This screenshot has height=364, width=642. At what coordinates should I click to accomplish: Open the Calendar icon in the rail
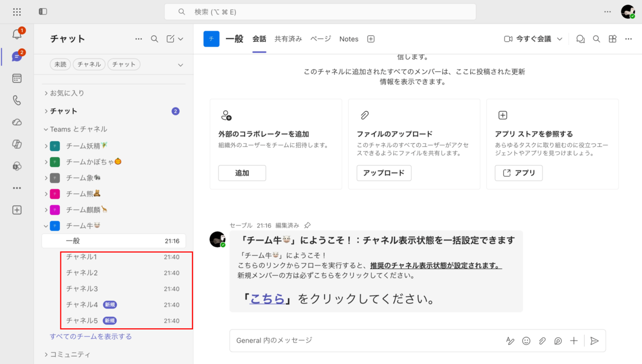click(x=17, y=79)
